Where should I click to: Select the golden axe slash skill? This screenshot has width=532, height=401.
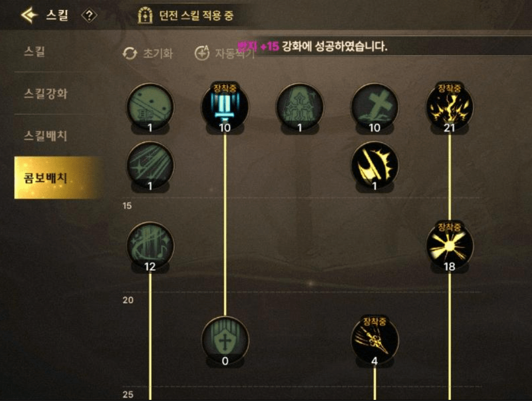coord(375,166)
